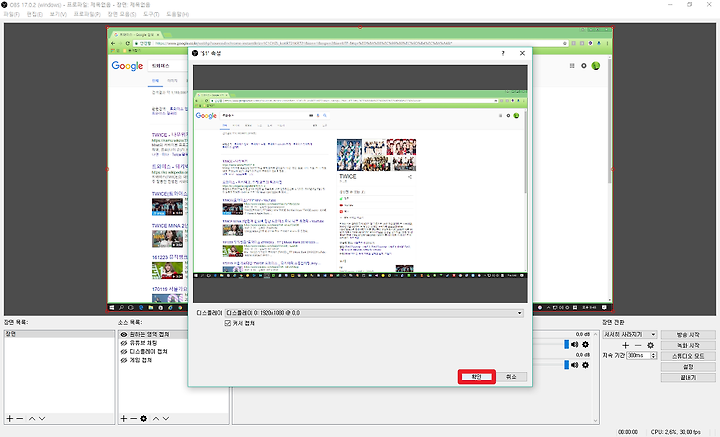Mute the first audio mixer channel speaker
This screenshot has height=437, width=720.
coord(574,344)
